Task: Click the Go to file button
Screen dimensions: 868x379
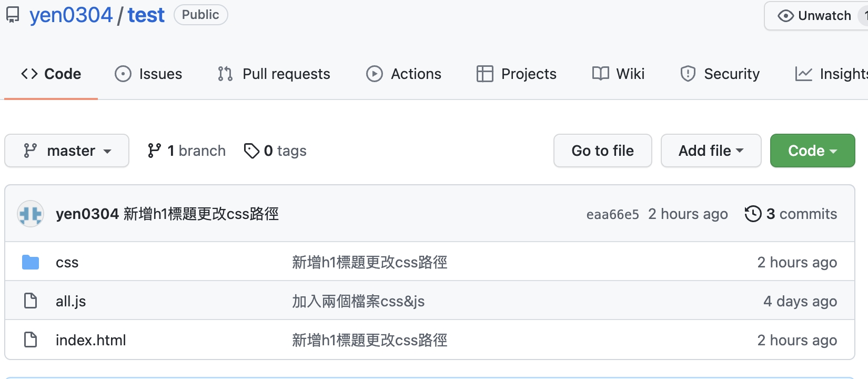Action: (602, 151)
